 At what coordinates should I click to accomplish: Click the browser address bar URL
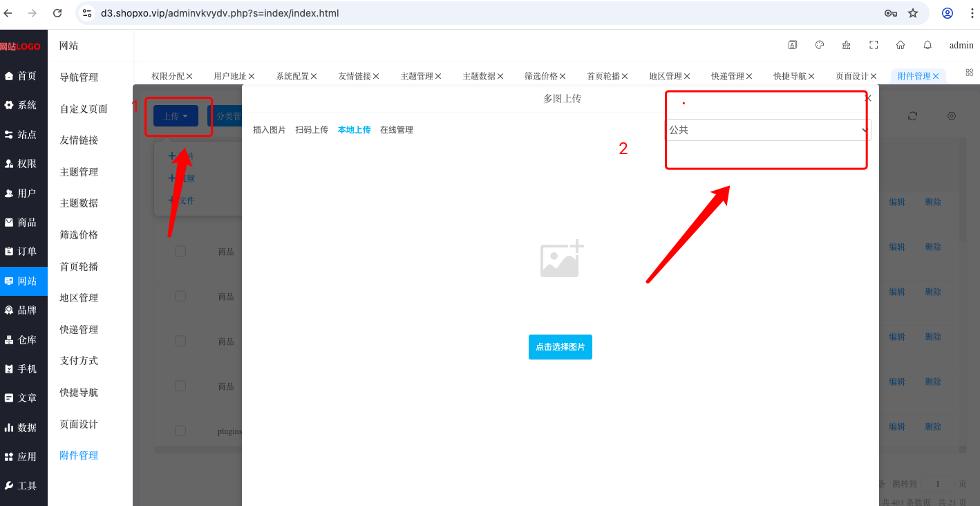click(x=218, y=13)
